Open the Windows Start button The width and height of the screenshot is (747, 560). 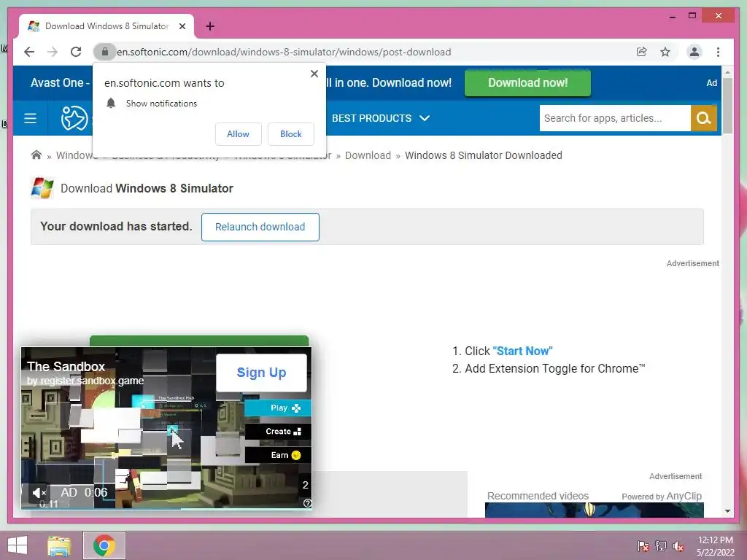coord(18,545)
